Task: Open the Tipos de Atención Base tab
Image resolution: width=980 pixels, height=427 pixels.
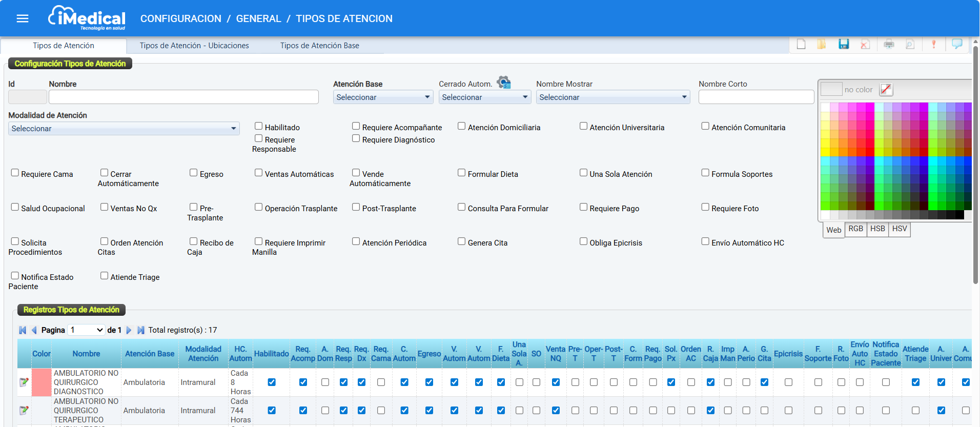Action: click(x=319, y=46)
